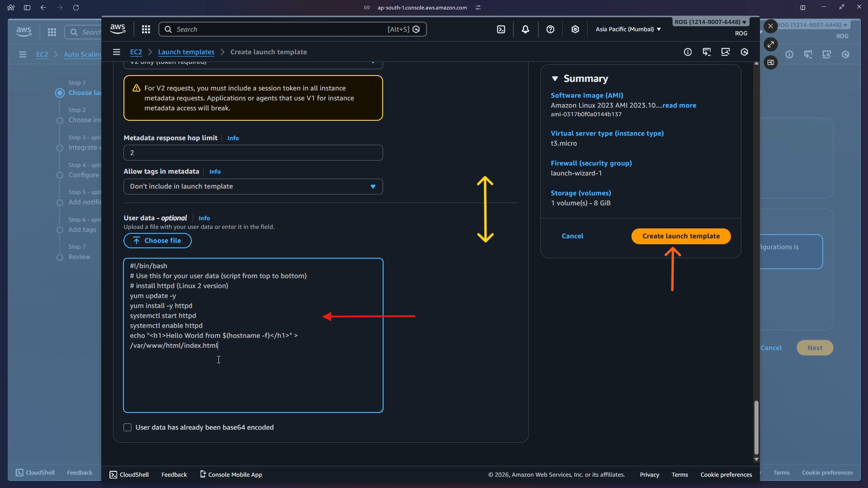Click the 'Create launch template' button
The image size is (868, 488).
click(x=680, y=236)
